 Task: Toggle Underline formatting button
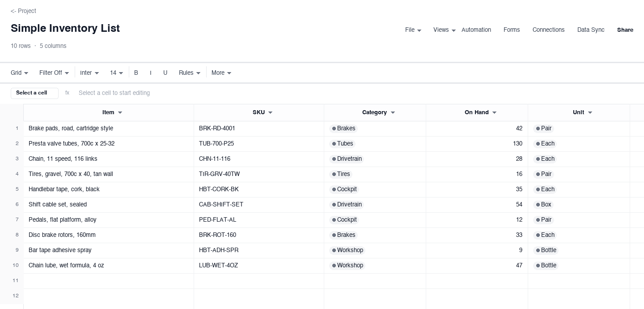click(x=165, y=73)
